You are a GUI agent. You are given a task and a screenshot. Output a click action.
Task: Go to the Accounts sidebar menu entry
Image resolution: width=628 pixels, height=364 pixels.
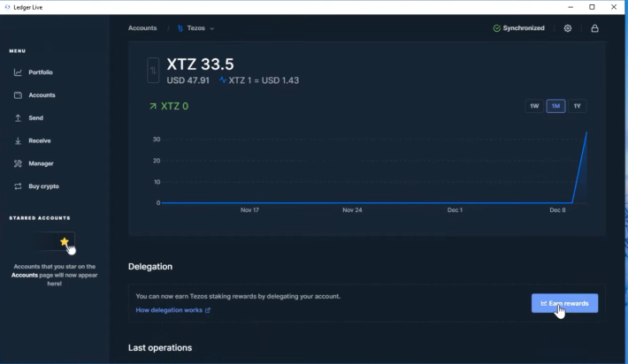click(x=42, y=95)
